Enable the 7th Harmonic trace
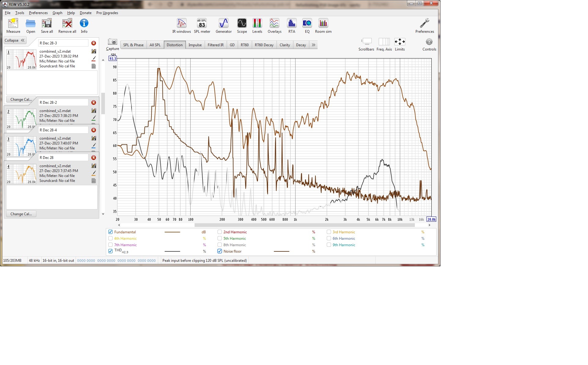Viewport: 588px width, 365px height. click(x=110, y=245)
